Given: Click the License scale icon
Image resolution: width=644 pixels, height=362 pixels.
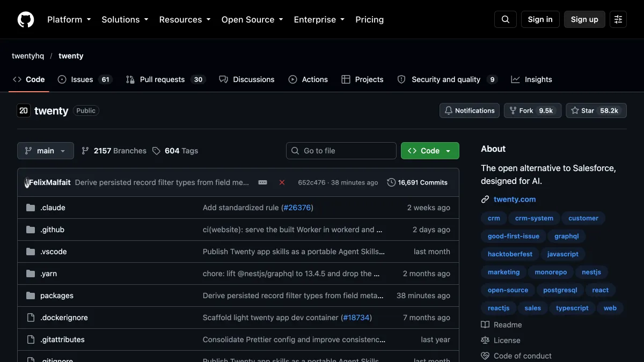Looking at the screenshot, I should click(485, 340).
